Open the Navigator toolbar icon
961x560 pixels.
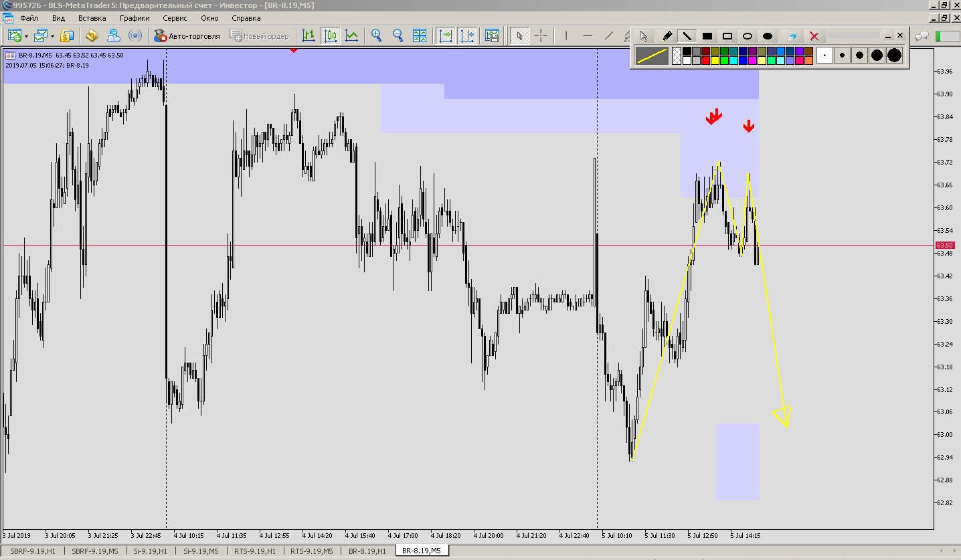coord(114,35)
